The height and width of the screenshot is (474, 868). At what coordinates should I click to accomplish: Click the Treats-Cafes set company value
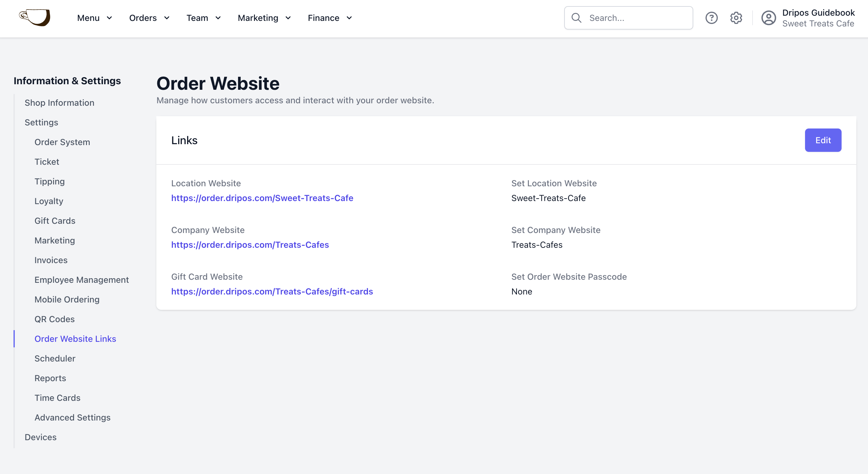[x=537, y=245]
